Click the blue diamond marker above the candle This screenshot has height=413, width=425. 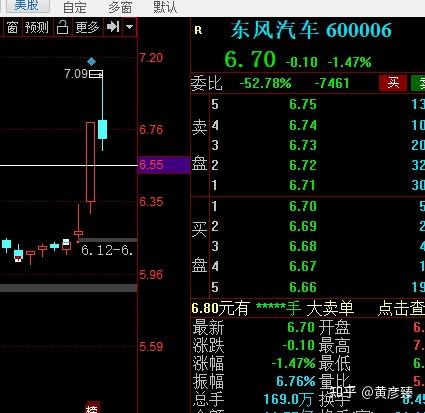point(92,61)
